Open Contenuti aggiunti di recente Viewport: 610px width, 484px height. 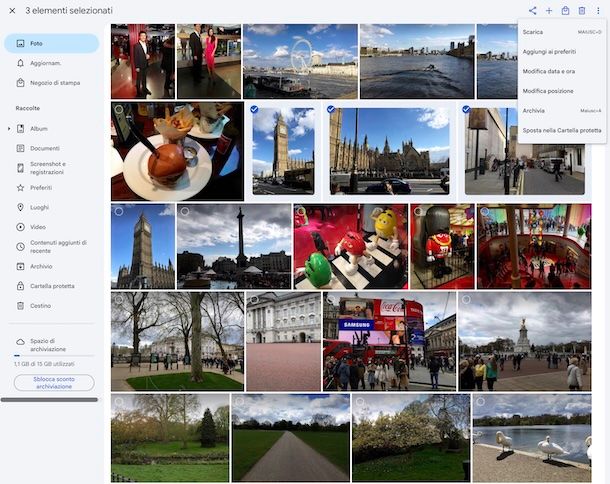click(x=51, y=247)
